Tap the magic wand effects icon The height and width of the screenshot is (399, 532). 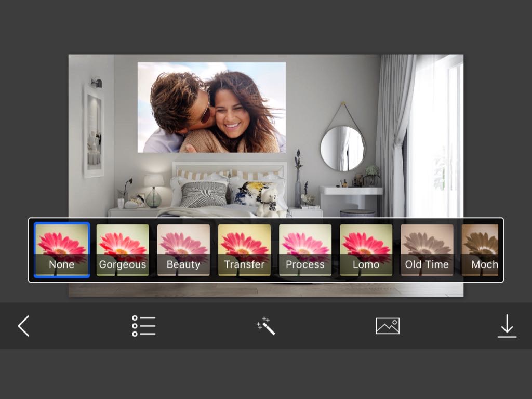coord(266,326)
